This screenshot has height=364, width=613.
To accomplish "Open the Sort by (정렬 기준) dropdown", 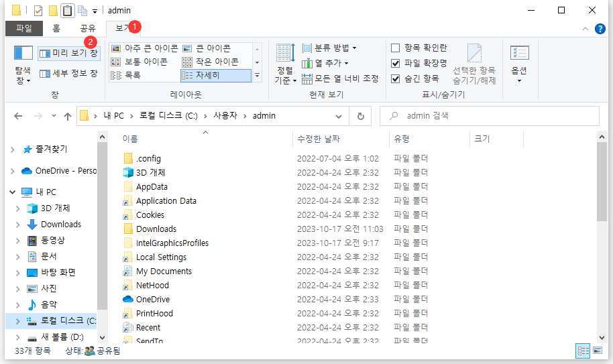I will [285, 65].
